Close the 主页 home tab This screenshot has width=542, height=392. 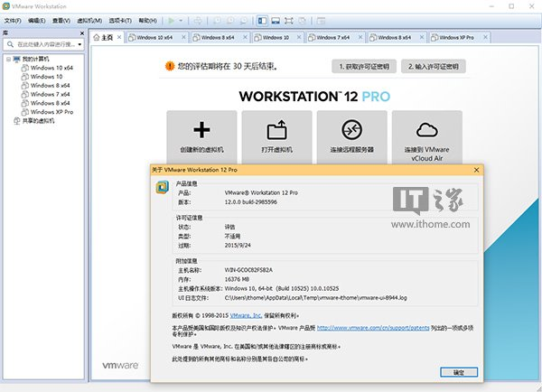(119, 37)
